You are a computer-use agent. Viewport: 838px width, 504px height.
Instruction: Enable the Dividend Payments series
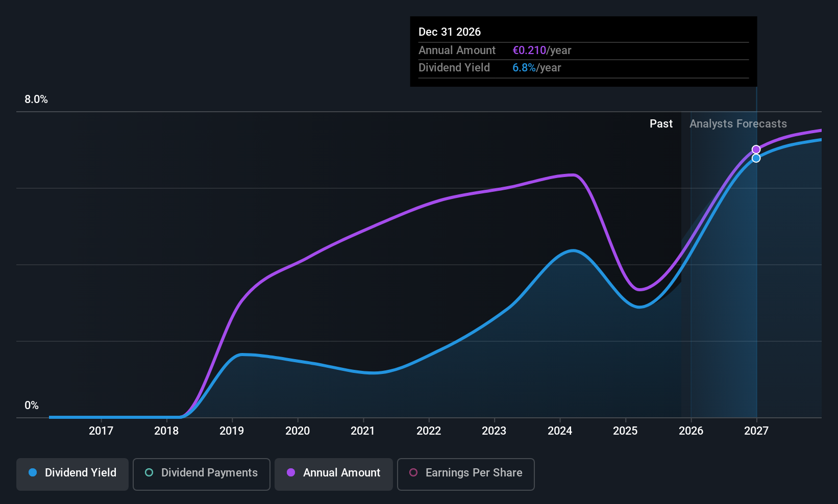(x=202, y=473)
